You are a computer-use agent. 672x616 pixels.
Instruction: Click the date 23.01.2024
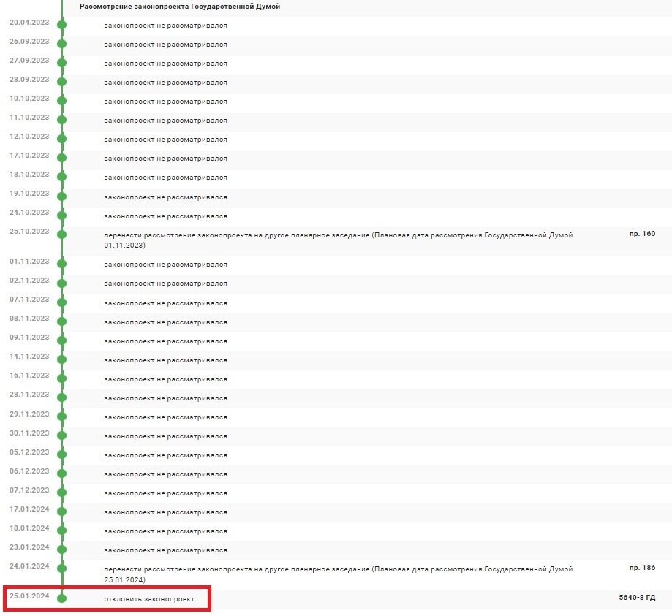[x=29, y=547]
